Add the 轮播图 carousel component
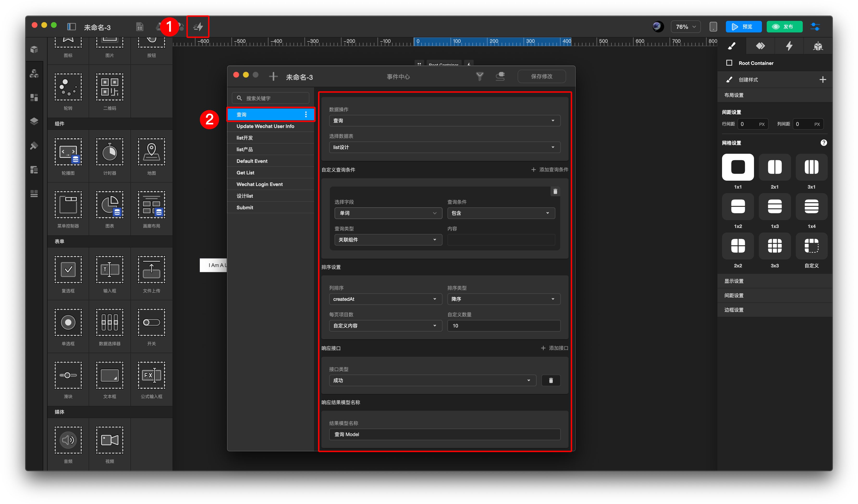 click(x=68, y=152)
